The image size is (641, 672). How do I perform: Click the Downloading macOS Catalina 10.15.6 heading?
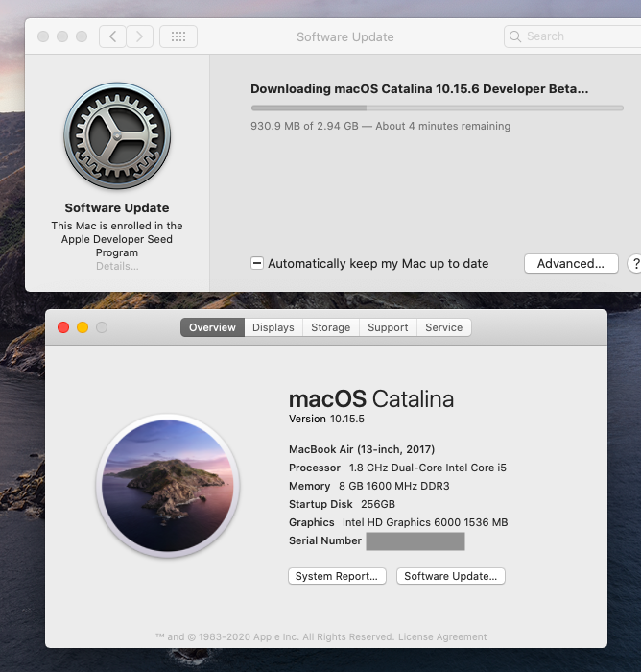point(419,88)
